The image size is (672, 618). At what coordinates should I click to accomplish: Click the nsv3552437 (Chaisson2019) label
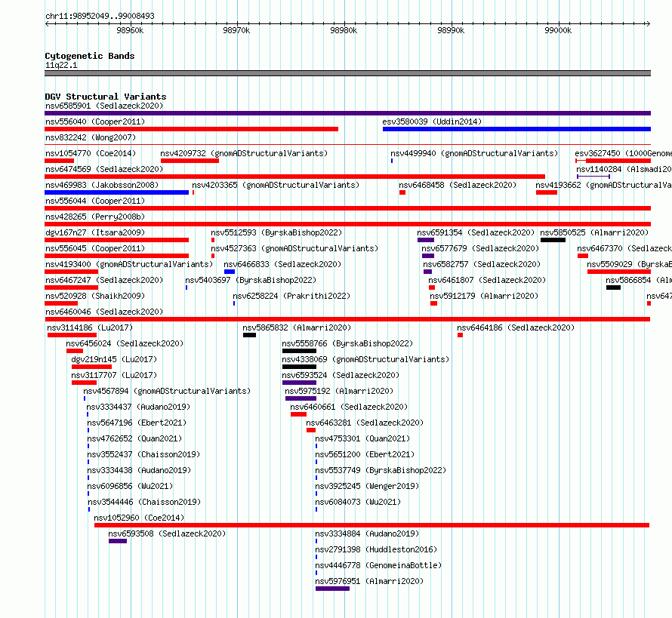[143, 454]
